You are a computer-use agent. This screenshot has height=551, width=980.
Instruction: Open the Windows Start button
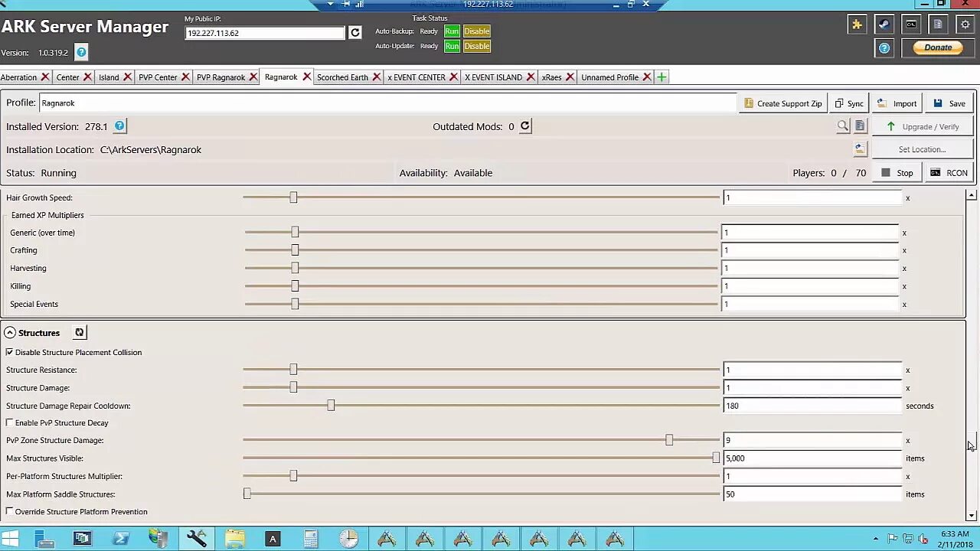coord(10,539)
